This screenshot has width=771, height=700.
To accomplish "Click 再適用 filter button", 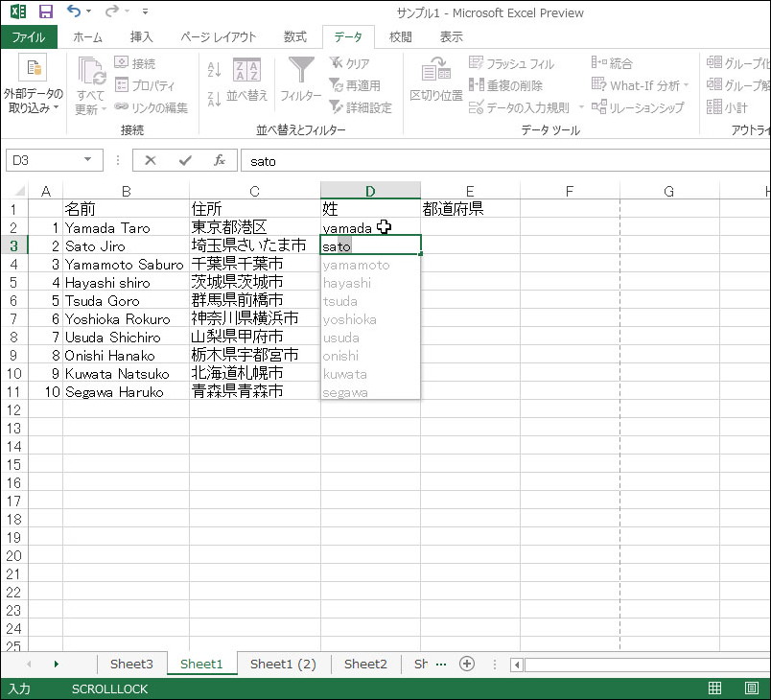I will click(x=355, y=85).
